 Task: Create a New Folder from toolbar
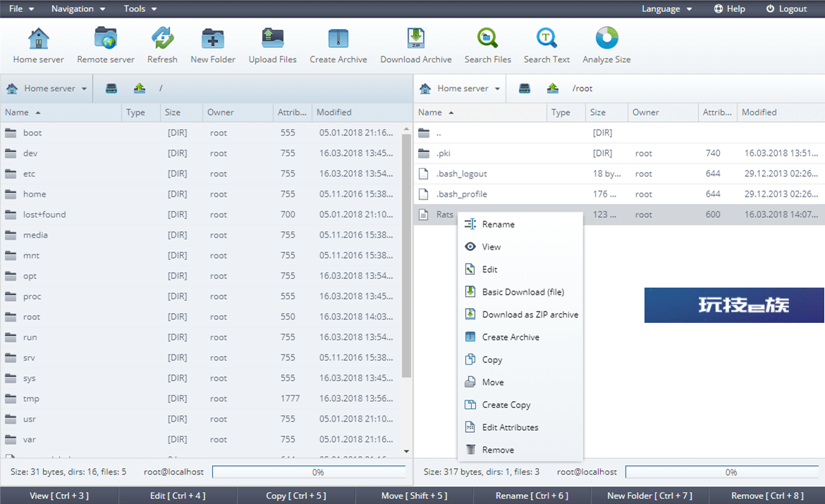212,38
